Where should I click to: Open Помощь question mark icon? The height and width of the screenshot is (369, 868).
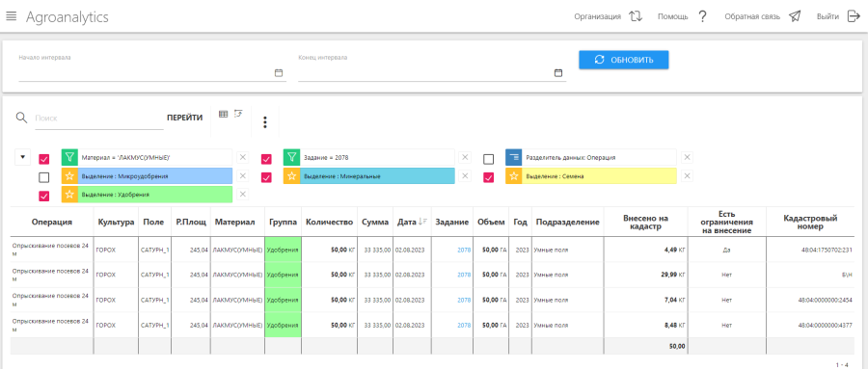click(x=702, y=16)
